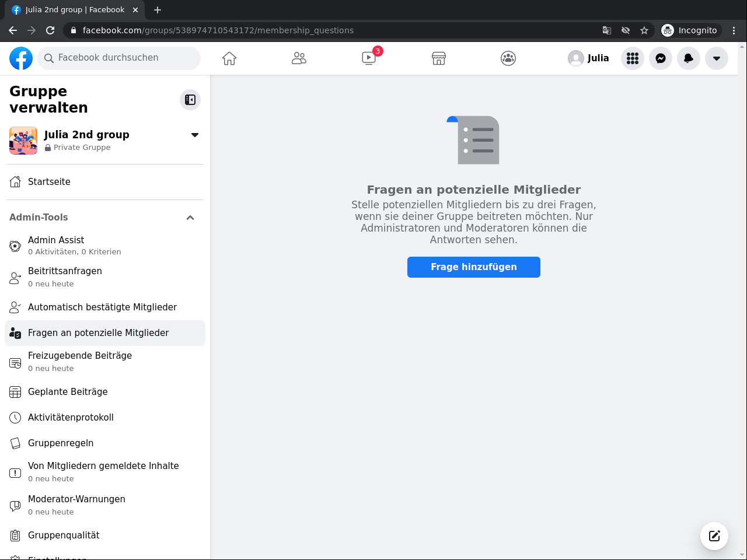Click the tracking-blocked eye icon in address bar
This screenshot has width=747, height=560.
tap(626, 30)
